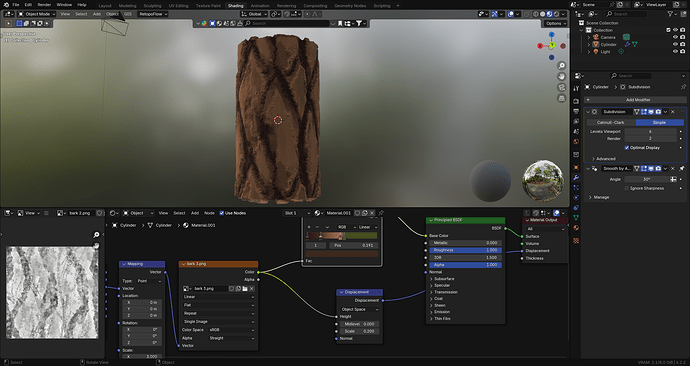Uncheck Use Nodes in node editor

coord(222,213)
